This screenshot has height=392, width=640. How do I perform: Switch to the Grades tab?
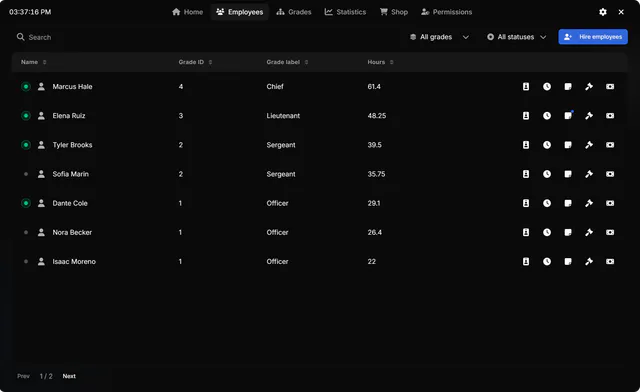[294, 12]
